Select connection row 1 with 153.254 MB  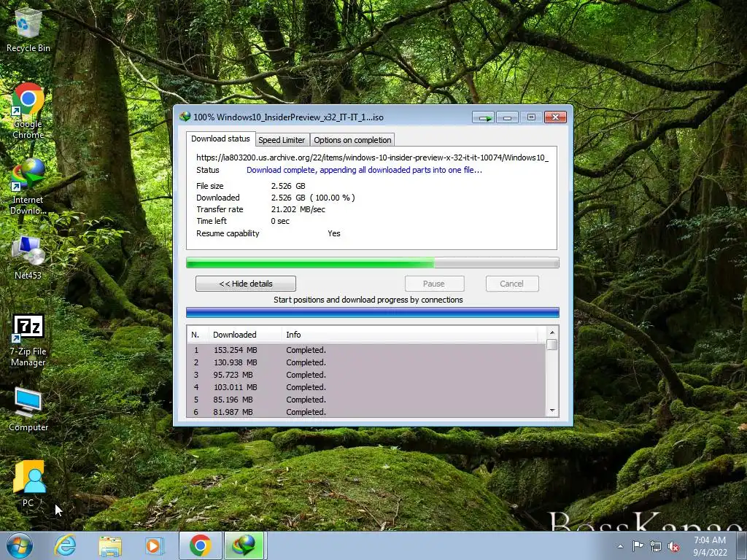(366, 350)
